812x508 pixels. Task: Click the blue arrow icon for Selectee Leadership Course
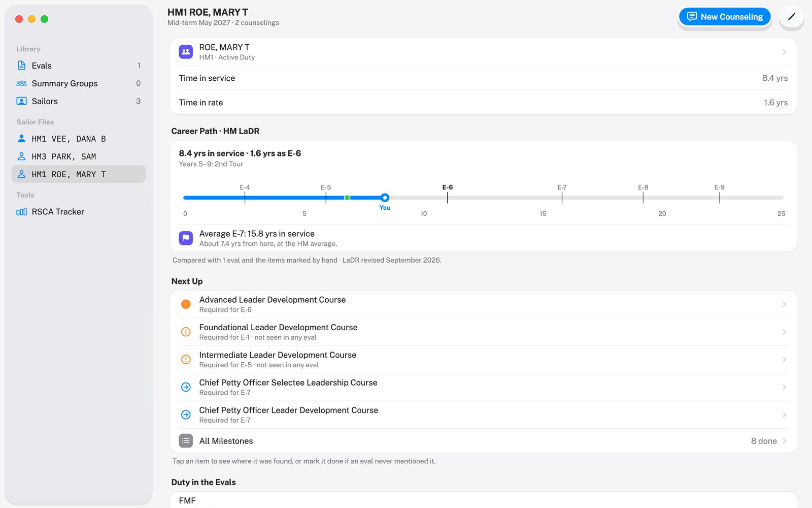186,387
